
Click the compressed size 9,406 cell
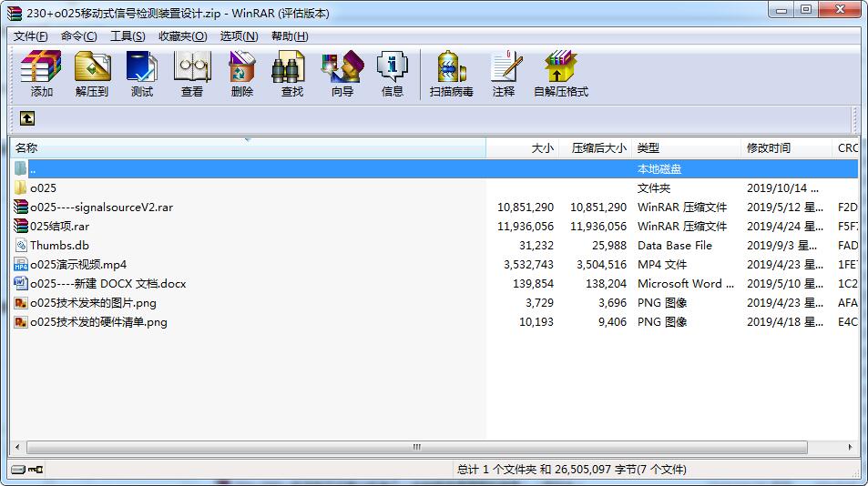point(612,322)
